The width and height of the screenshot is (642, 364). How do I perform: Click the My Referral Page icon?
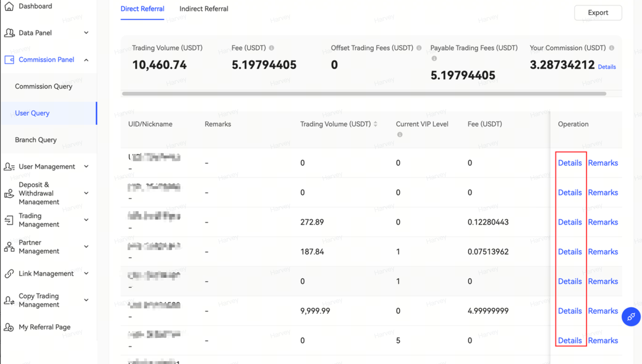pyautogui.click(x=9, y=327)
